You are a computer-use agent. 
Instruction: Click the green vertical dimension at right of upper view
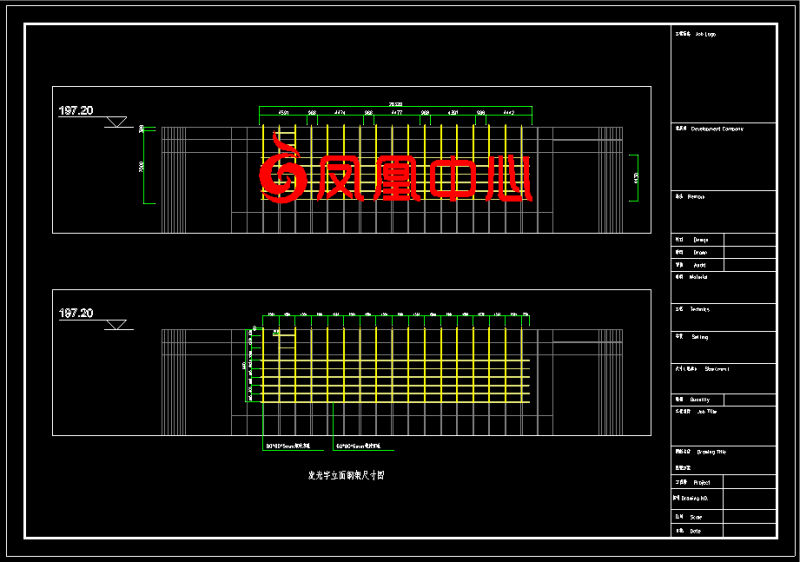pos(635,178)
